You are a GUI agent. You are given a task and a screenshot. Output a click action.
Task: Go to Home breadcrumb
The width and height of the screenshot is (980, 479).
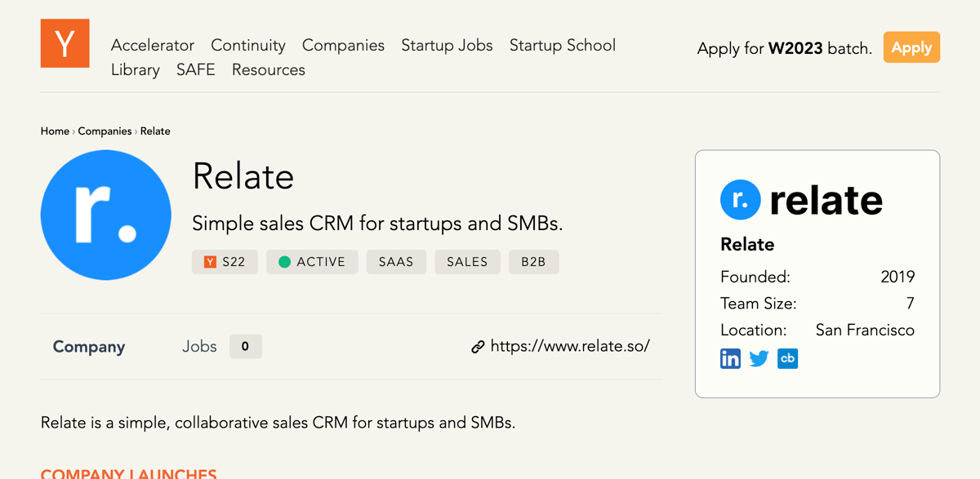click(x=55, y=131)
